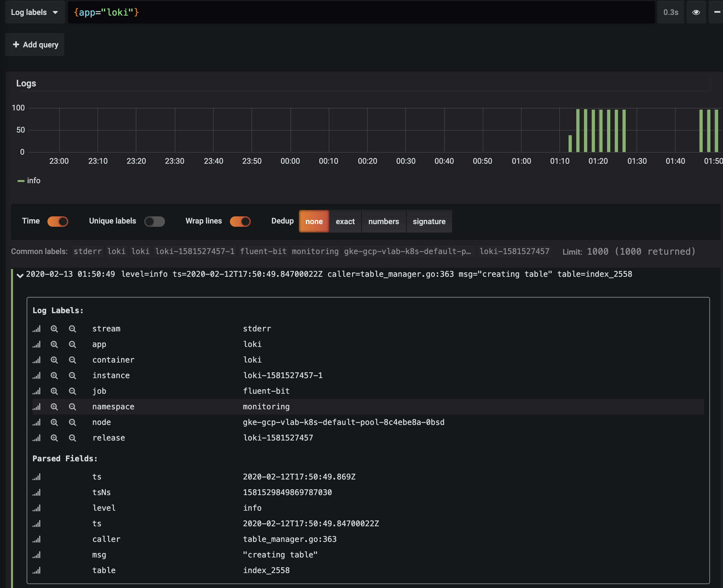Filter for instance loki-1581527457-1
The width and height of the screenshot is (723, 588).
[x=54, y=376]
